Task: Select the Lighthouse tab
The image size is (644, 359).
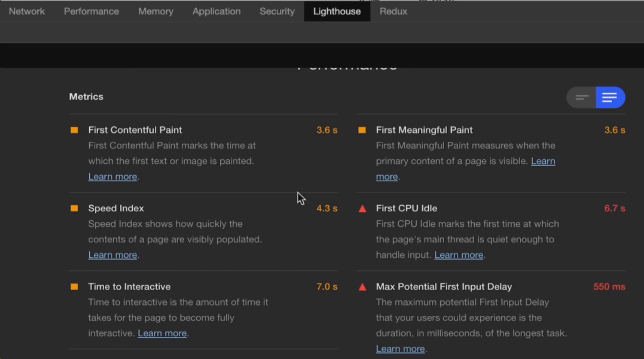Action: pos(337,11)
